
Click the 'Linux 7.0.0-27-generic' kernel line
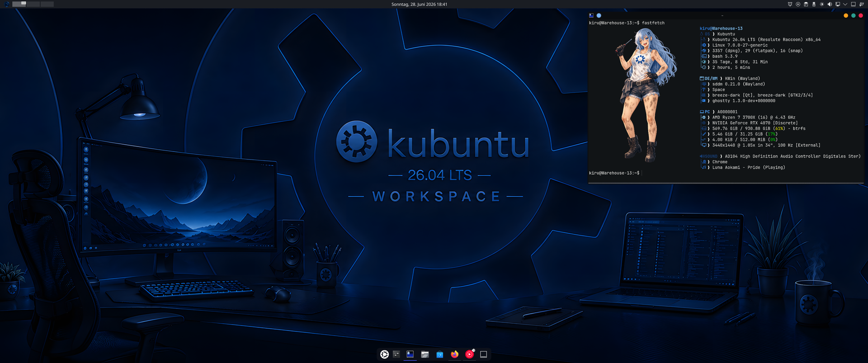tap(740, 45)
